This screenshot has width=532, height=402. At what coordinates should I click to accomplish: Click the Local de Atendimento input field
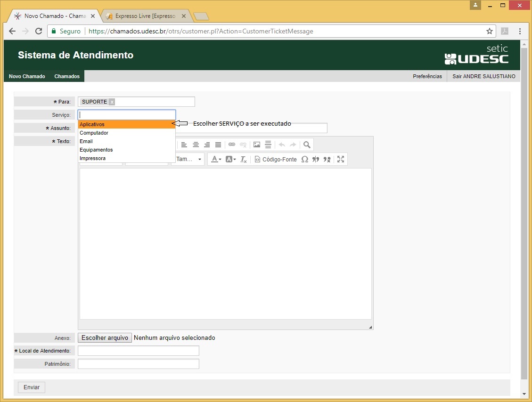click(x=139, y=351)
